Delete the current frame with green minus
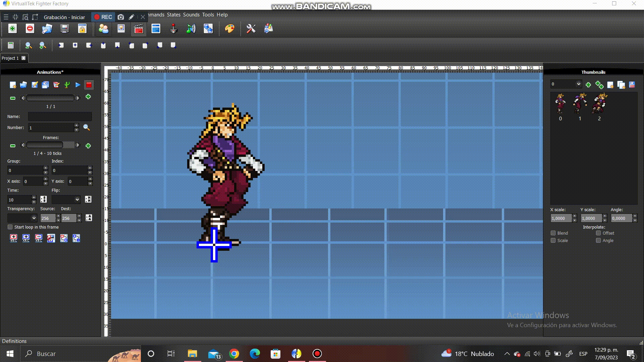The height and width of the screenshot is (362, 644). [13, 146]
